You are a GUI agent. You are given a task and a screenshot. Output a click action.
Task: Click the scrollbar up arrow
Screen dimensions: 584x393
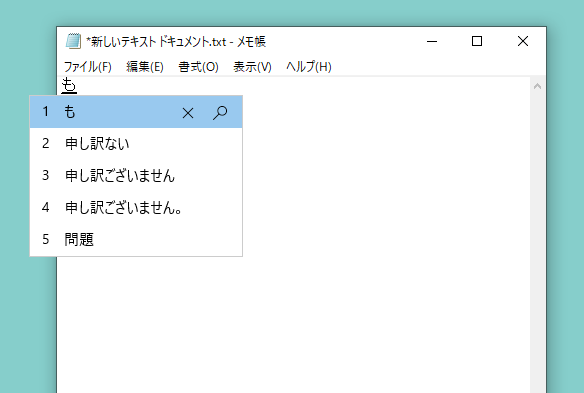(537, 86)
